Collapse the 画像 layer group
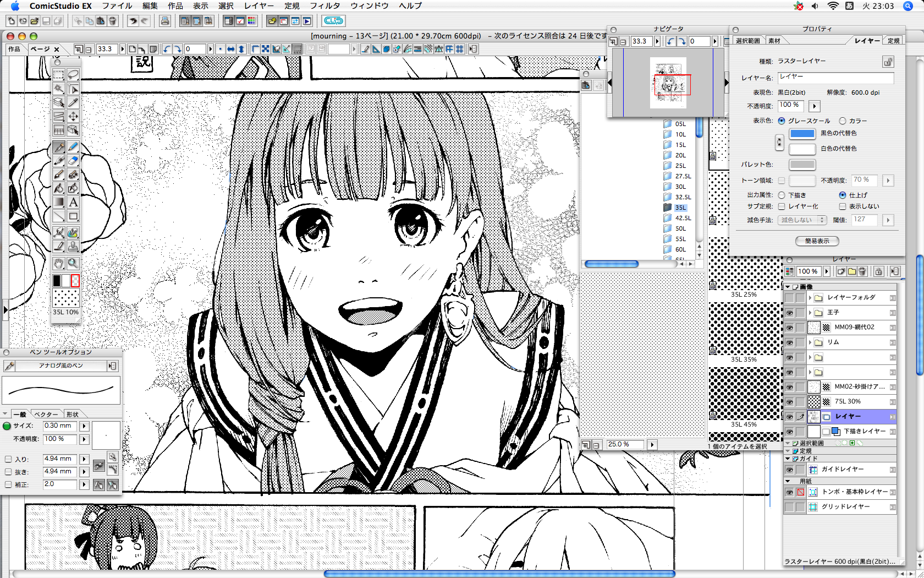Viewport: 924px width, 578px height. pyautogui.click(x=788, y=287)
